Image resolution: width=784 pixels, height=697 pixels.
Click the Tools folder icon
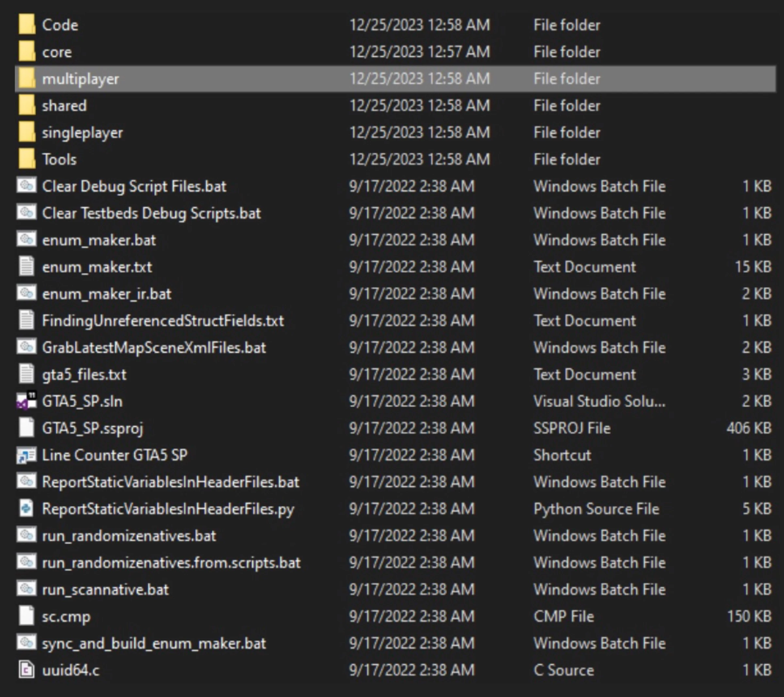click(27, 159)
